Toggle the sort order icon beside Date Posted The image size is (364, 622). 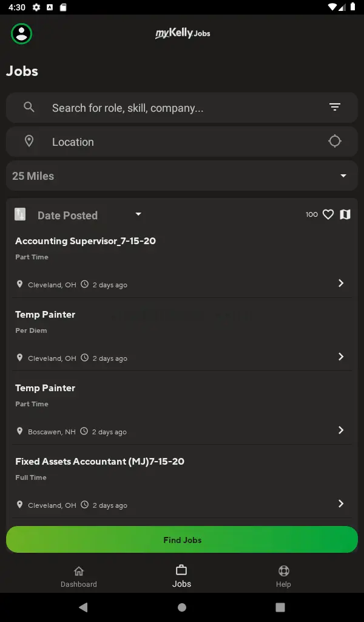pyautogui.click(x=20, y=214)
